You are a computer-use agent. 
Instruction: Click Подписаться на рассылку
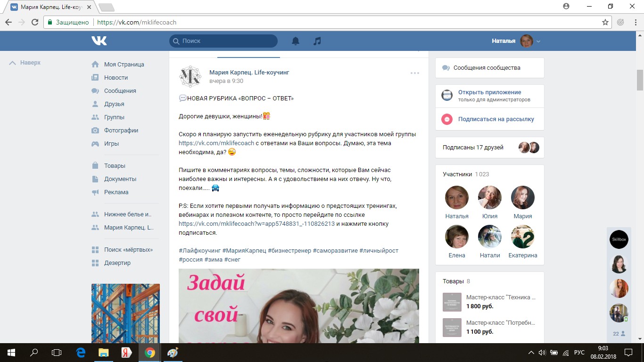pos(496,119)
